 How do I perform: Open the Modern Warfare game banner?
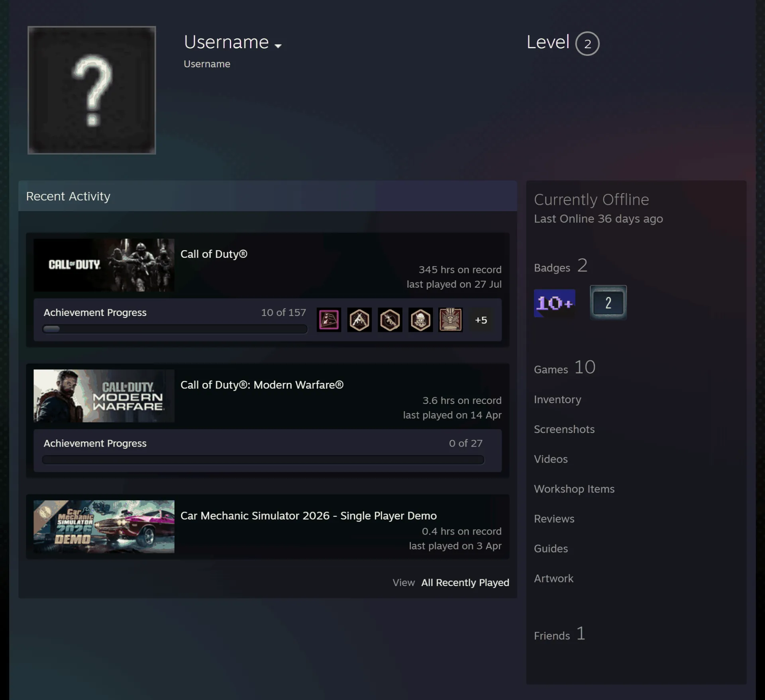[x=104, y=396]
